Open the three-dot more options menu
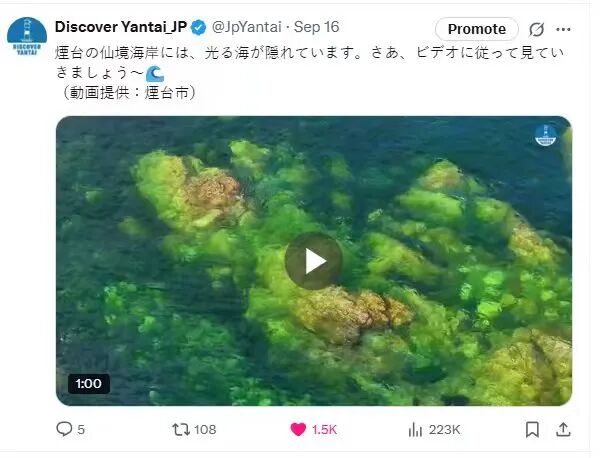Viewport: 600px width, 458px height. point(563,29)
